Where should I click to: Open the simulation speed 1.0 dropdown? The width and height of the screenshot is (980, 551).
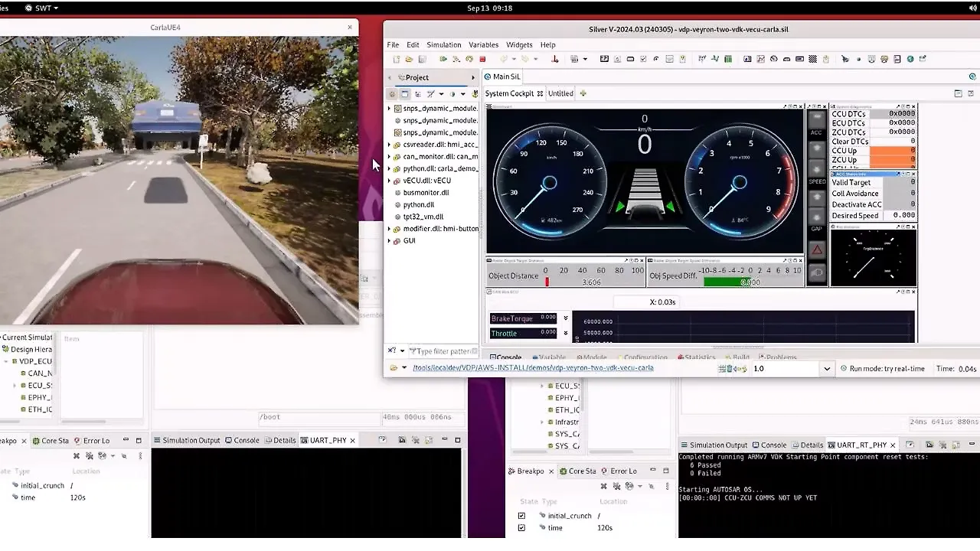826,369
